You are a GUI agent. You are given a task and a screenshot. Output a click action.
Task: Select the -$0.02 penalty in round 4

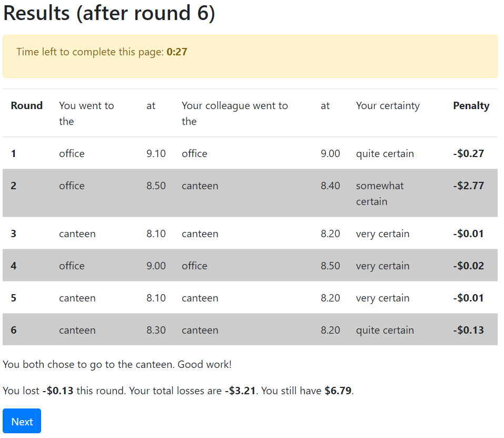coord(468,266)
